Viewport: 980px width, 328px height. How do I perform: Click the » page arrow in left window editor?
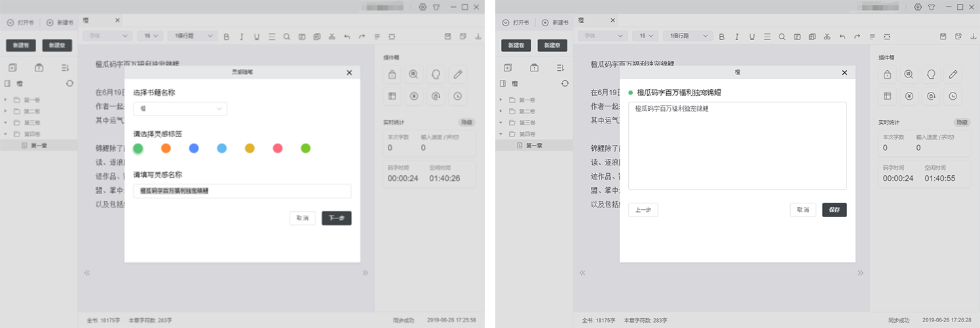tap(366, 272)
